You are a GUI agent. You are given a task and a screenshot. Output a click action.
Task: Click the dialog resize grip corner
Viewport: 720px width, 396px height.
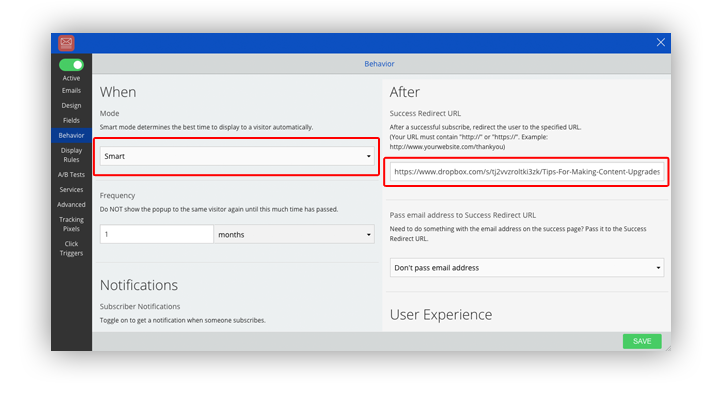668,348
